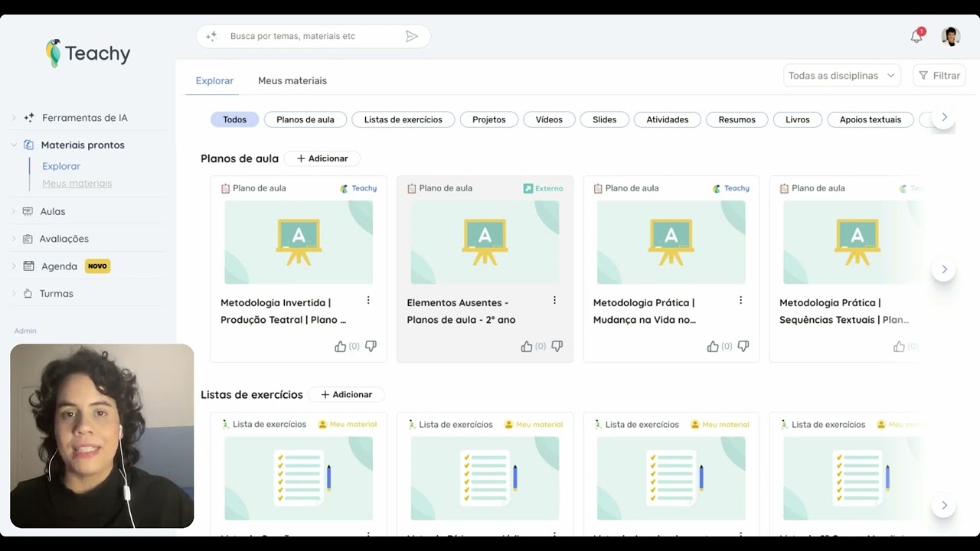
Task: Click Adicionar next to Planos de aula
Action: click(322, 158)
